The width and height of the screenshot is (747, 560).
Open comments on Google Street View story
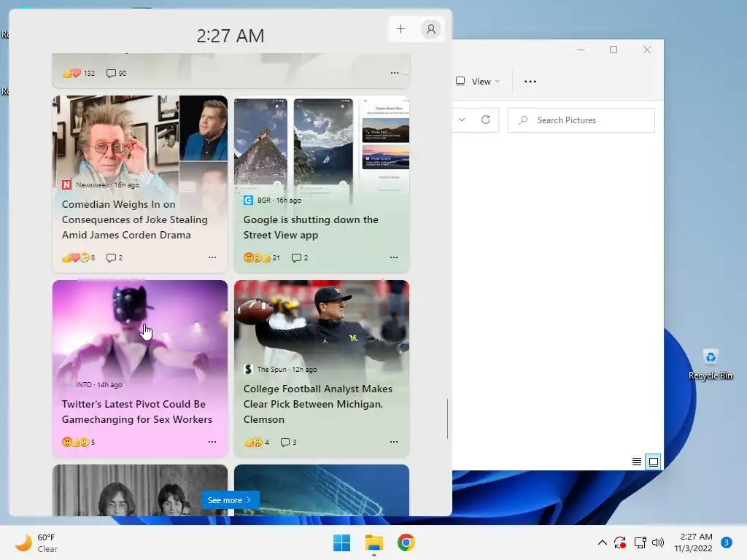300,257
